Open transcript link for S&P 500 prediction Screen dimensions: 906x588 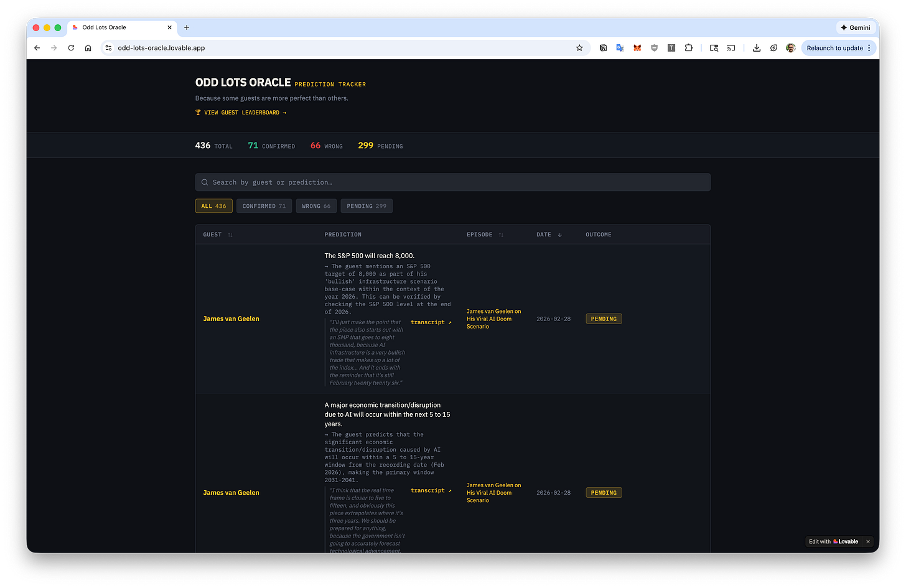point(431,322)
